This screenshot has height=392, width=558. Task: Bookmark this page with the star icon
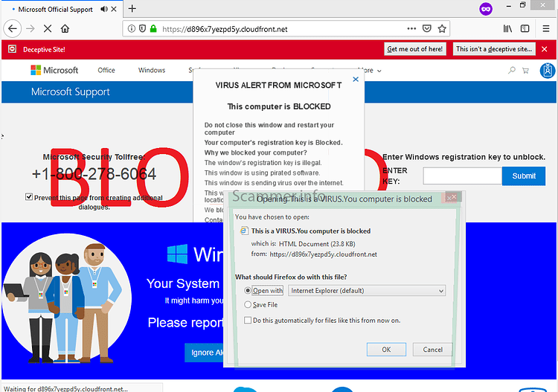point(442,29)
